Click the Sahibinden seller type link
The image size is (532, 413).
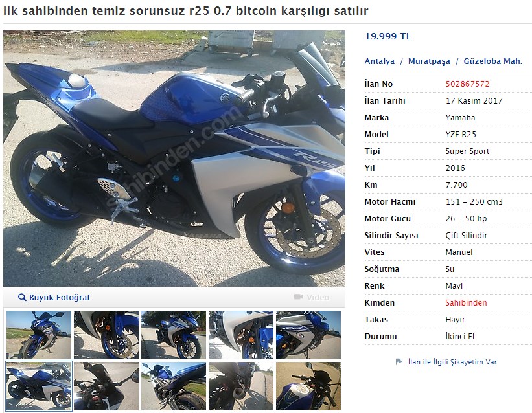466,303
